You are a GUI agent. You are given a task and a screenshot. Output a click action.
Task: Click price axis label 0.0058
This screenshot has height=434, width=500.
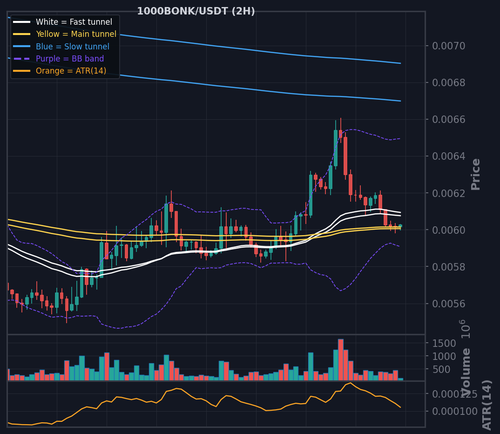tap(448, 267)
